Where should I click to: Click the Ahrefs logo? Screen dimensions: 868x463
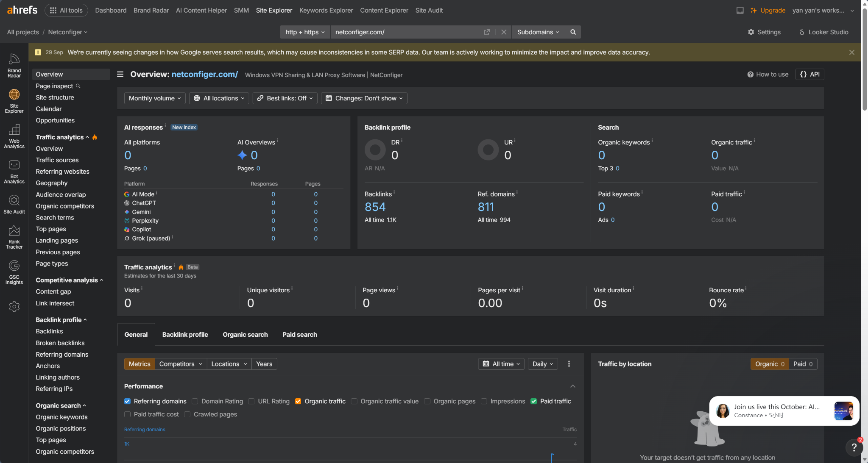click(x=22, y=10)
